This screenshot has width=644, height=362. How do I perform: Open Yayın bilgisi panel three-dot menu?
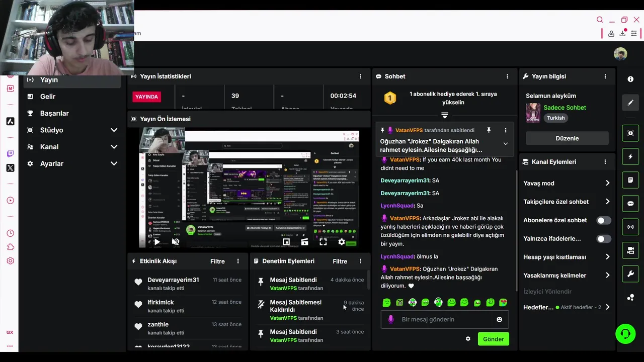pyautogui.click(x=605, y=76)
